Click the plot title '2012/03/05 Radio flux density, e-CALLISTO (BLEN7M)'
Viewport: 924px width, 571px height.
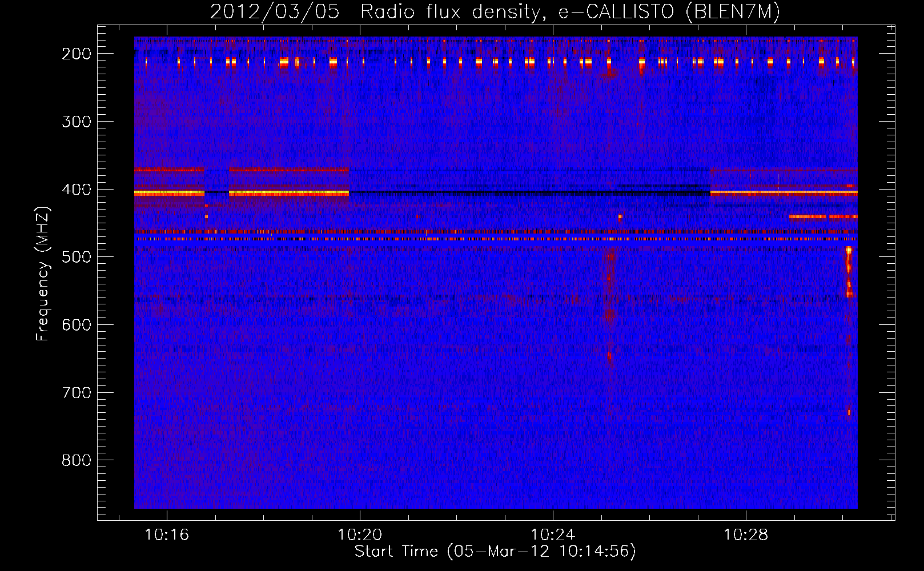pyautogui.click(x=495, y=11)
